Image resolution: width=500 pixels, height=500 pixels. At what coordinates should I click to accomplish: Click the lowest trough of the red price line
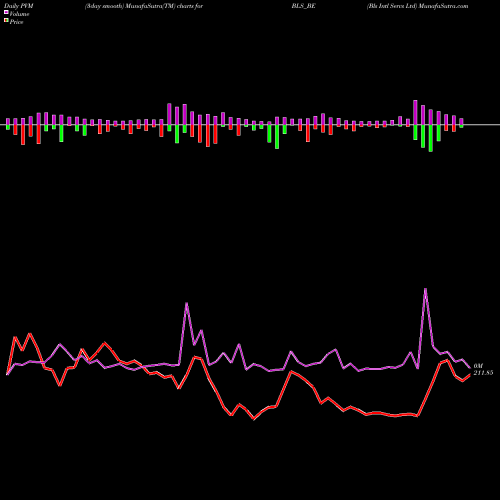(254, 419)
